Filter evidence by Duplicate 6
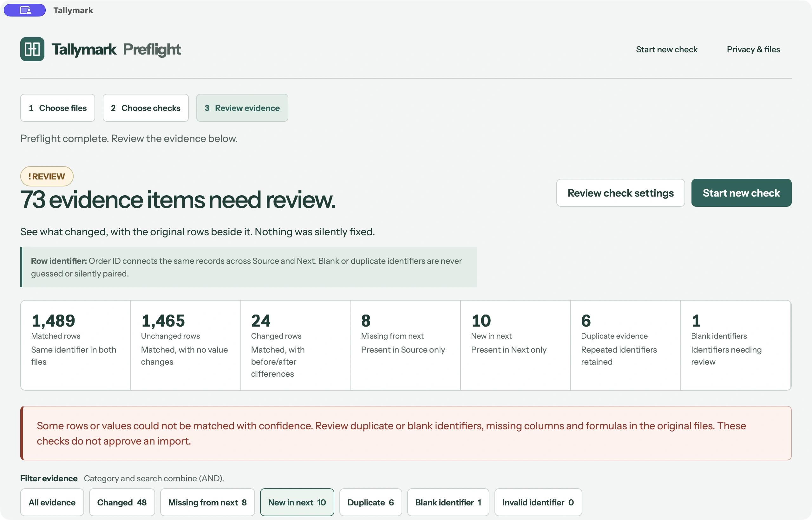 pos(370,502)
